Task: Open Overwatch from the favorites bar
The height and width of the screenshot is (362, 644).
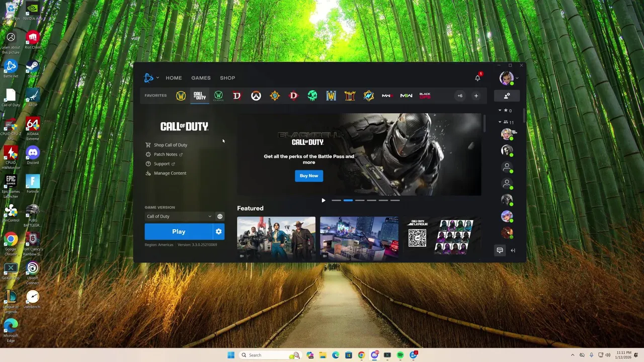Action: [x=256, y=96]
